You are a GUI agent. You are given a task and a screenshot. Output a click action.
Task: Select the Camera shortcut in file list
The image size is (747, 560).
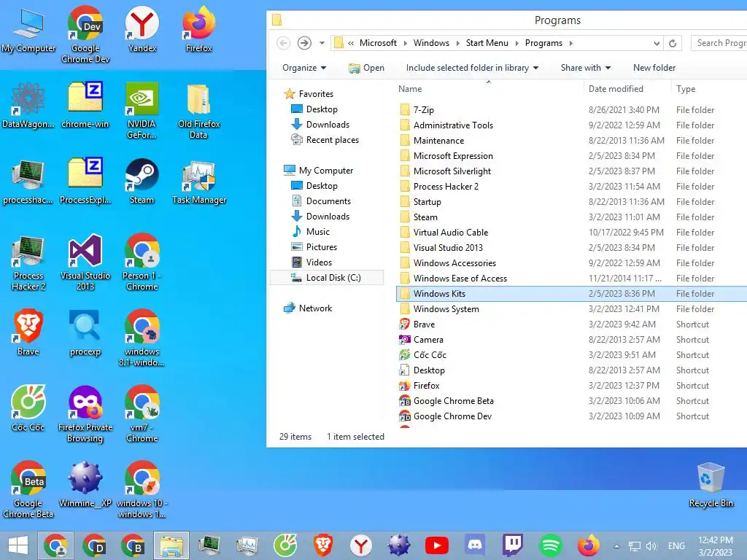[x=571, y=340]
